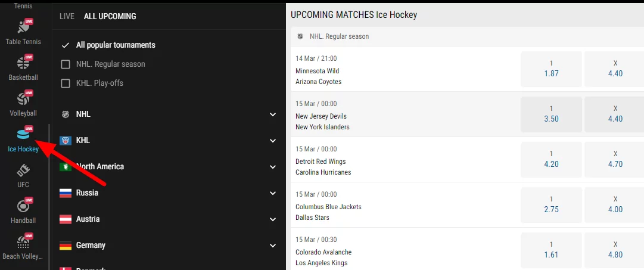Check the KHL. Play-offs checkbox
Viewport: 644px width, 270px height.
click(x=66, y=83)
